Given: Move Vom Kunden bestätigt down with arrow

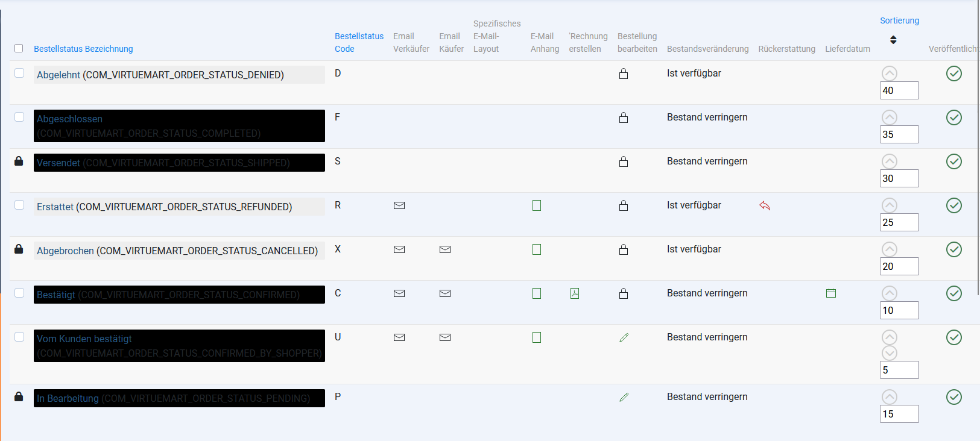Looking at the screenshot, I should coord(890,353).
